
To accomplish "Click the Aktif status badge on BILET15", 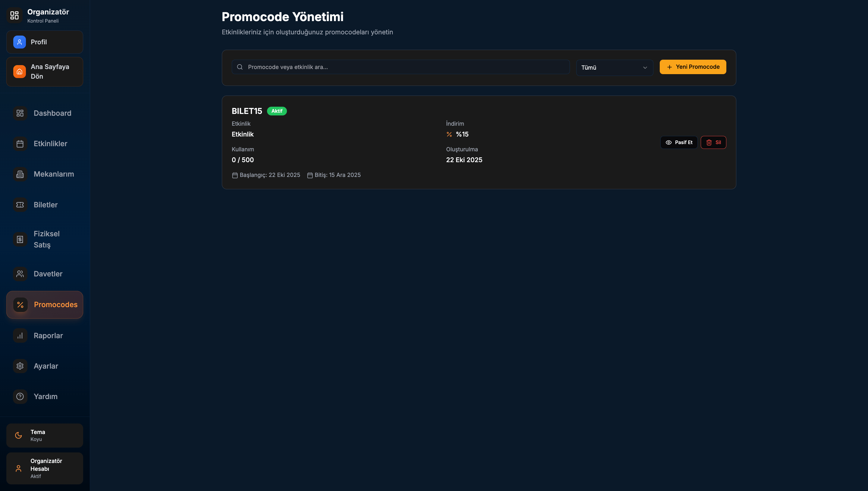I will [277, 111].
